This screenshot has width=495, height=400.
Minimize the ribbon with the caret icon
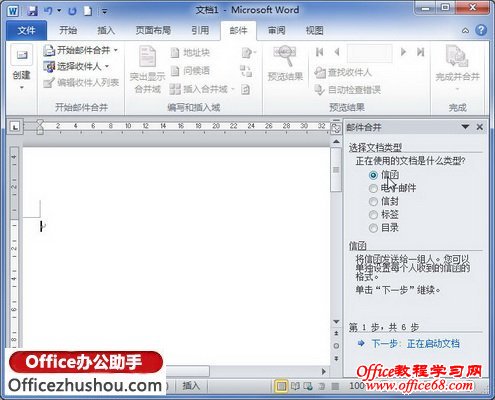[465, 31]
